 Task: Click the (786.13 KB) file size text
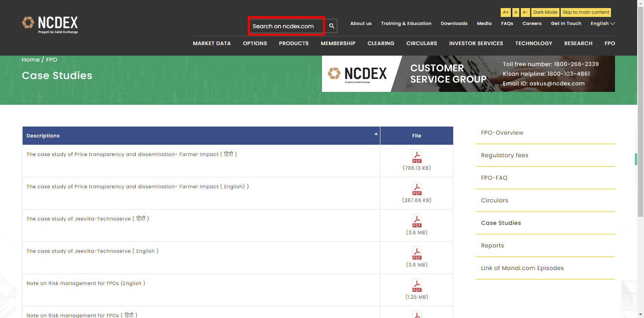(417, 168)
